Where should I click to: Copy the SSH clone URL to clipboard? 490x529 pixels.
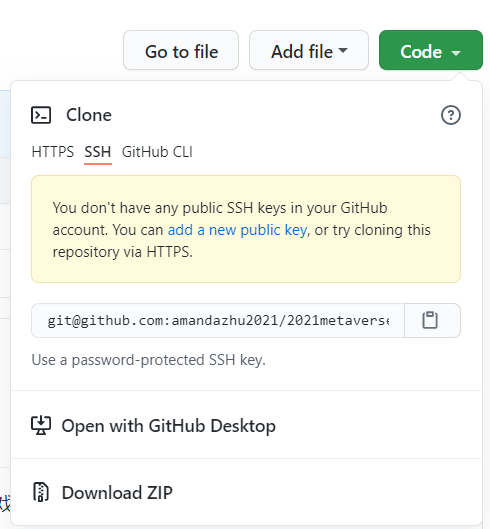(x=432, y=320)
